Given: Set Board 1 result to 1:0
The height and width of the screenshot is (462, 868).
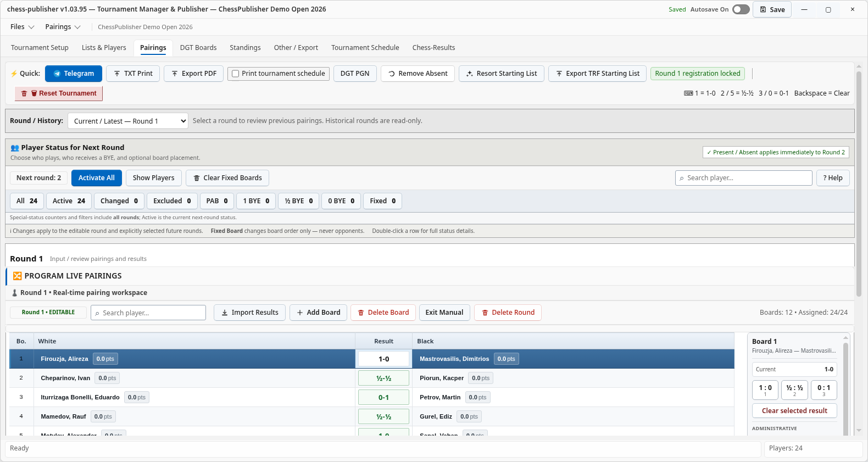Looking at the screenshot, I should 765,390.
